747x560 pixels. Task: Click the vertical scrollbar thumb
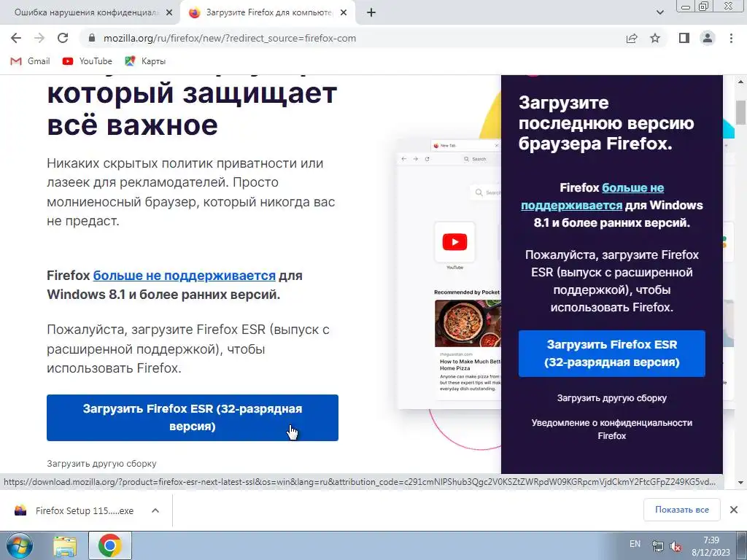[741, 112]
